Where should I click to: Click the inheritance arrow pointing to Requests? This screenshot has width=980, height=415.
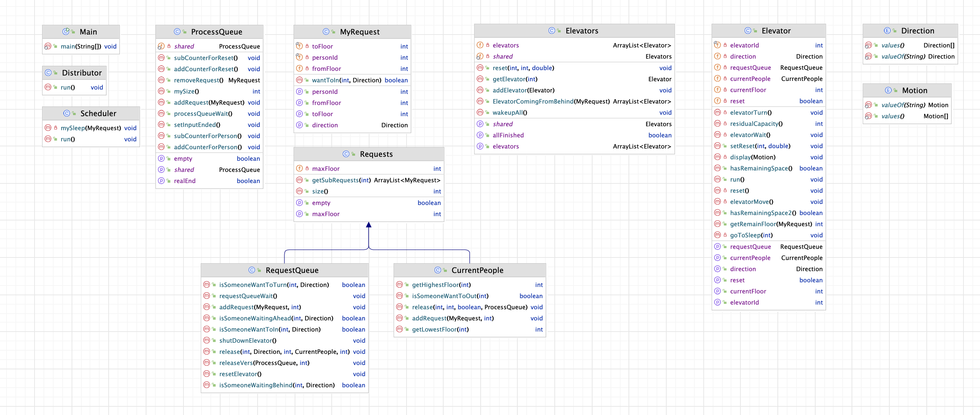coord(369,225)
